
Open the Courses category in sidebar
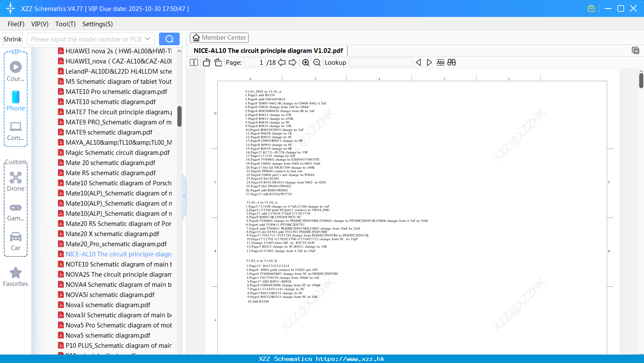[16, 71]
